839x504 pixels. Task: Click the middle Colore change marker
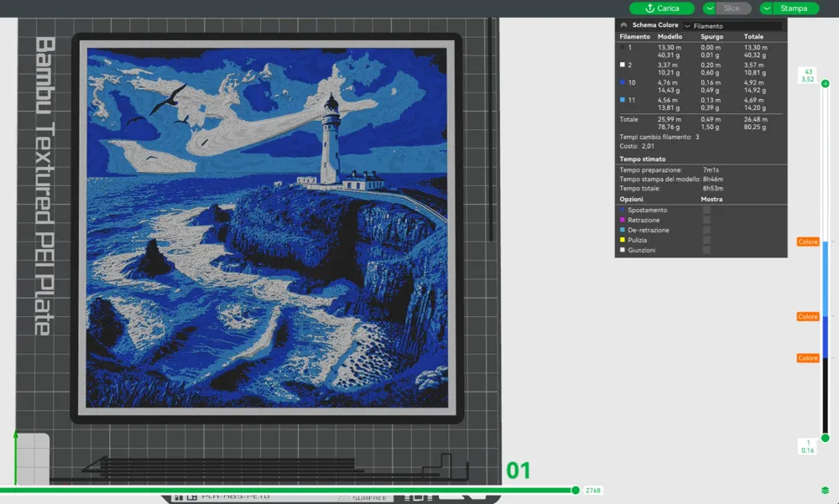tap(808, 317)
